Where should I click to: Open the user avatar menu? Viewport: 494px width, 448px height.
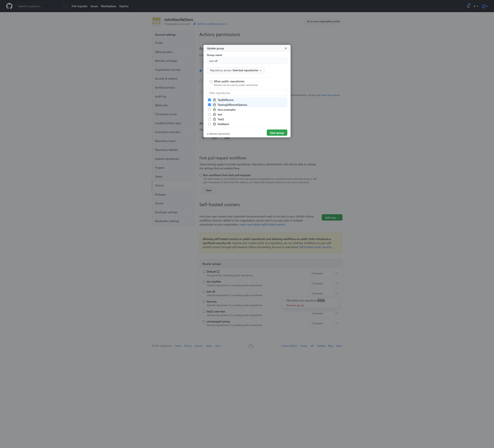click(x=485, y=6)
